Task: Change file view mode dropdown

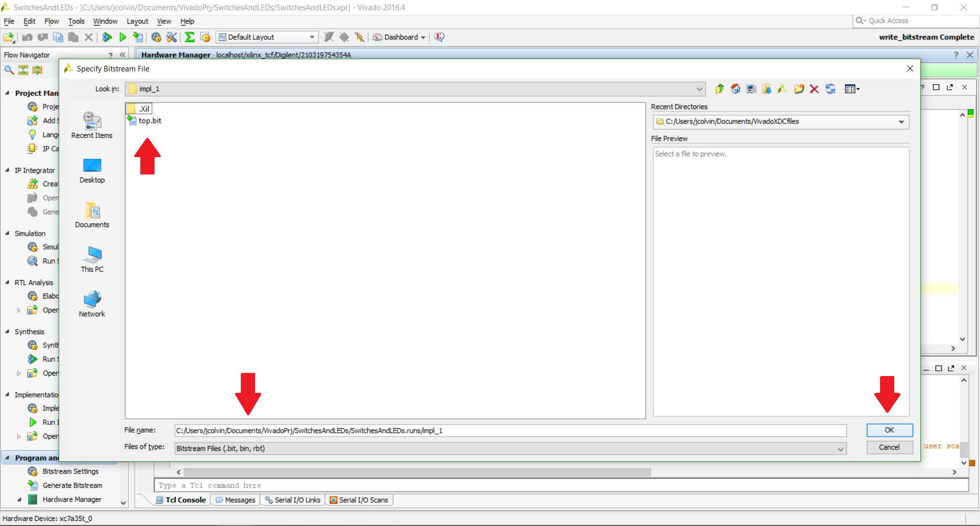Action: [x=852, y=89]
